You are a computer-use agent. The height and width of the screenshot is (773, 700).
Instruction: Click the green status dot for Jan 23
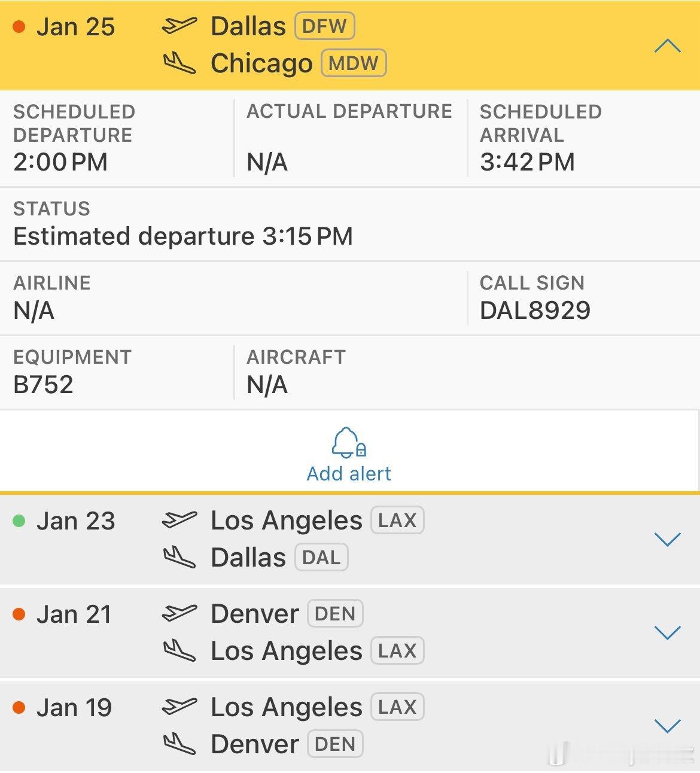[19, 521]
